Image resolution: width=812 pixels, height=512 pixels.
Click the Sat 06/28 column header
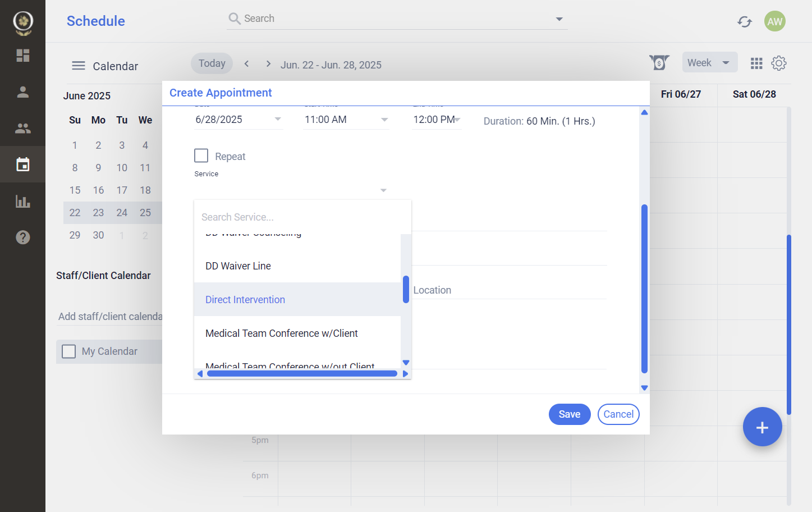pos(754,94)
